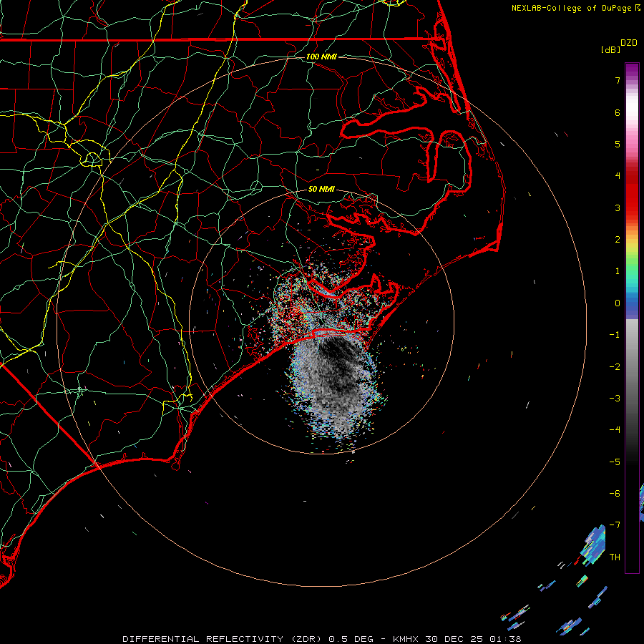Click the 1 value on the scale

(618, 271)
